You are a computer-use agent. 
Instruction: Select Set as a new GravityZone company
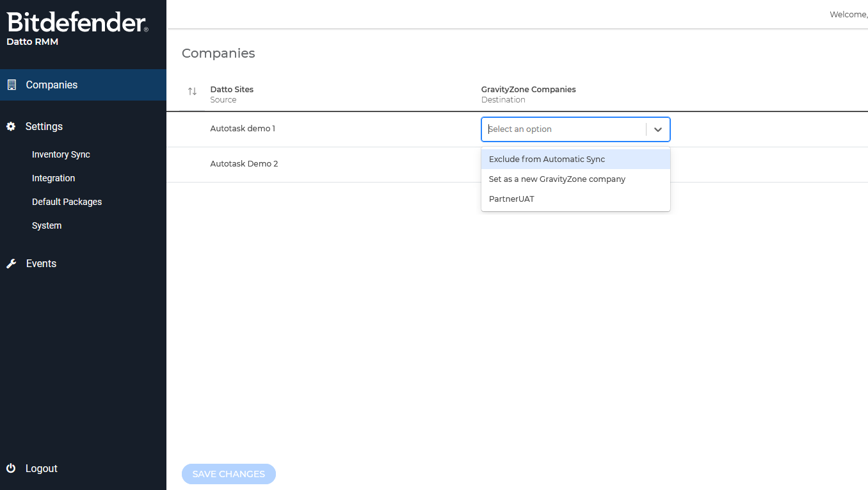557,179
